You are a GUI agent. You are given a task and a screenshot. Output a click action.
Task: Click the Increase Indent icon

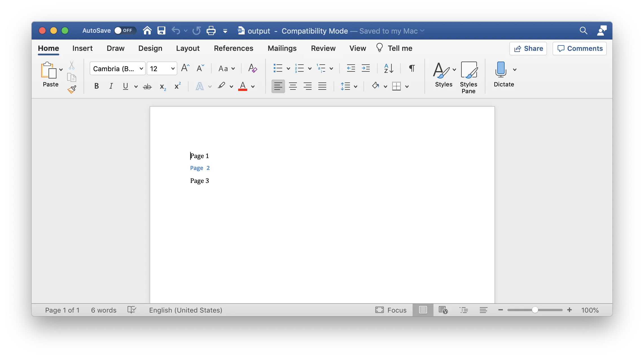(366, 68)
